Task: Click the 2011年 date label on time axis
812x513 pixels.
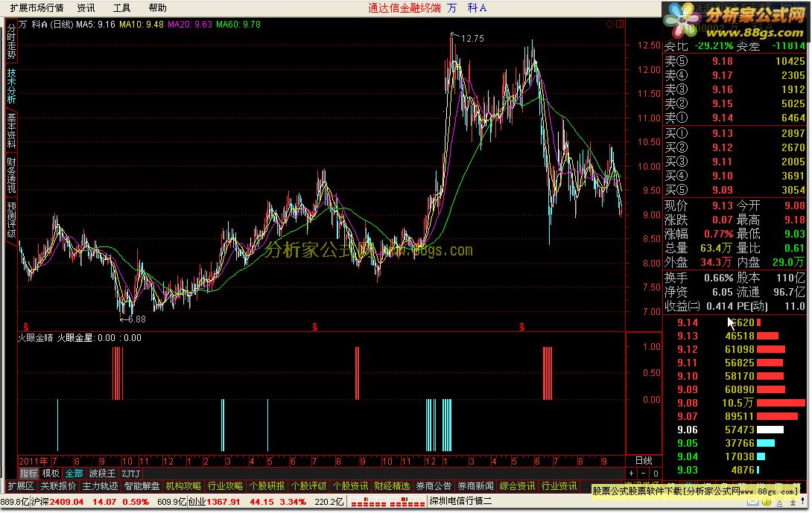Action: click(33, 461)
